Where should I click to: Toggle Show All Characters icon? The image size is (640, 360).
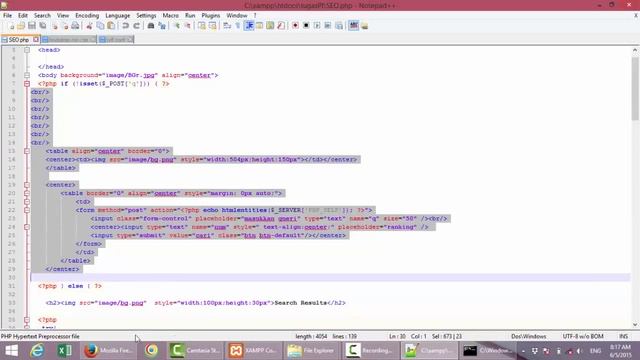238,26
